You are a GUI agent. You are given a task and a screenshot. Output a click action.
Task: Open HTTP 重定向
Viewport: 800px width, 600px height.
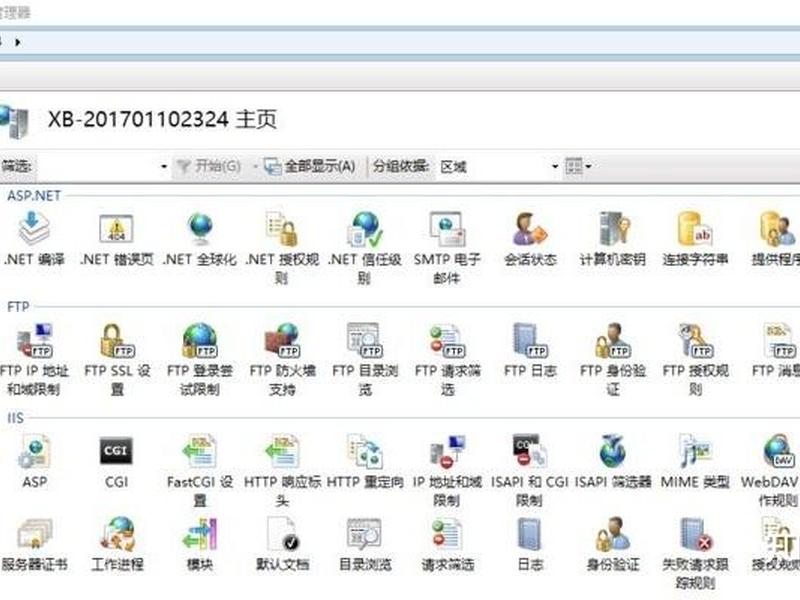(x=365, y=462)
